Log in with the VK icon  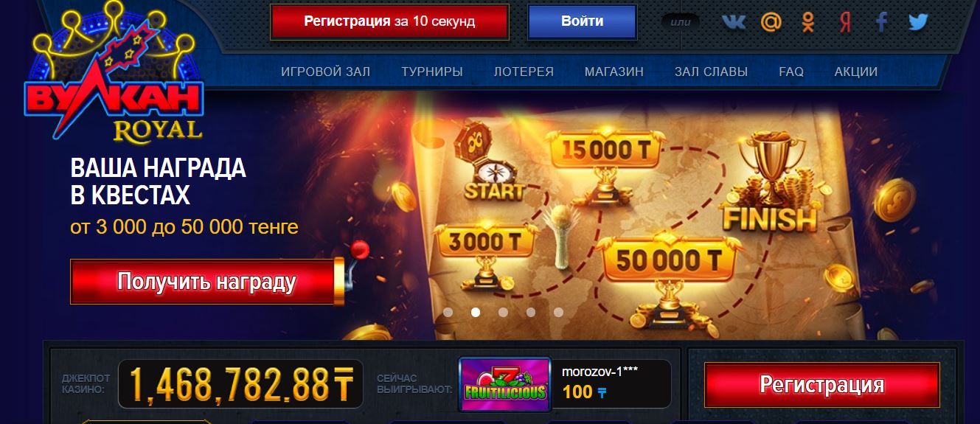(733, 22)
